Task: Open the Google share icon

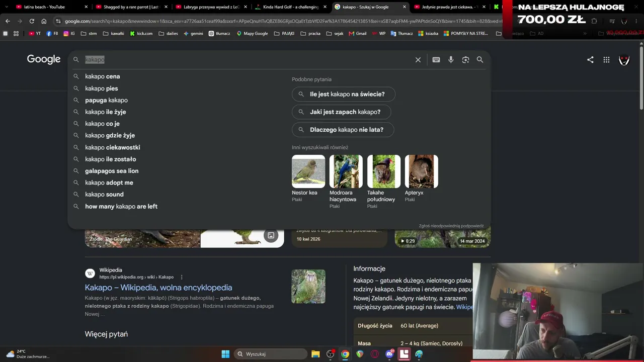Action: coord(590,60)
